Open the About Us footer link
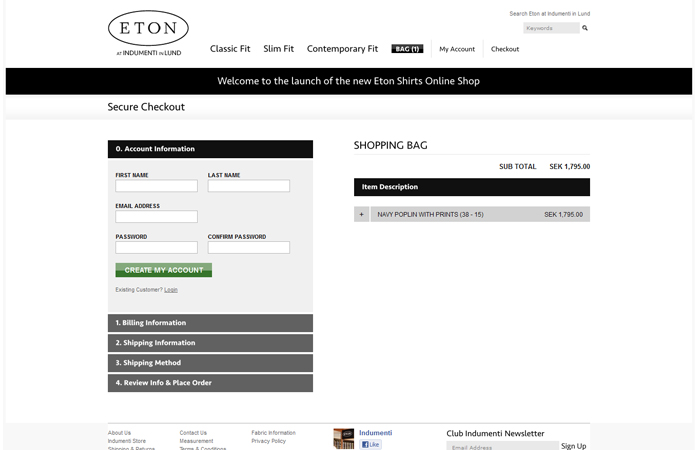Image resolution: width=700 pixels, height=450 pixels. 119,433
